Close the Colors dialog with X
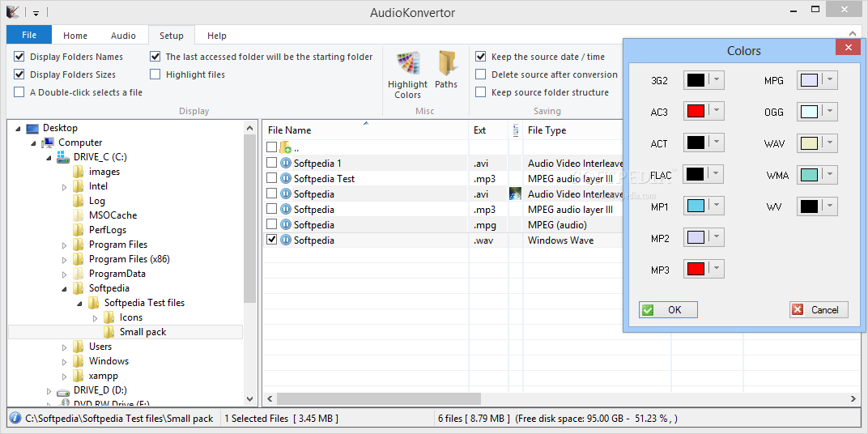 click(848, 47)
